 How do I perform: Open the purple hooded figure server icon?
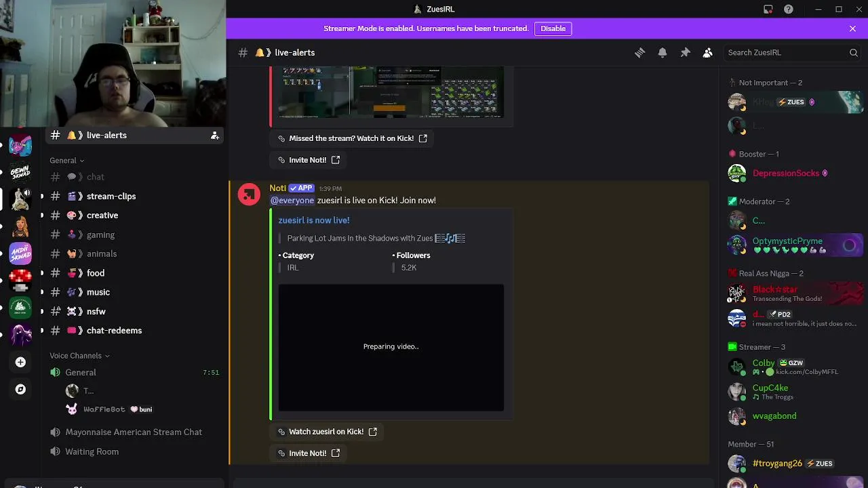pyautogui.click(x=20, y=335)
